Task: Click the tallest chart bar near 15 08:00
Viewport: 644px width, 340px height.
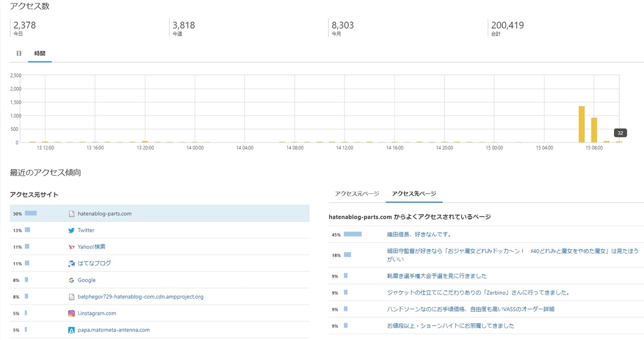Action: [x=581, y=124]
